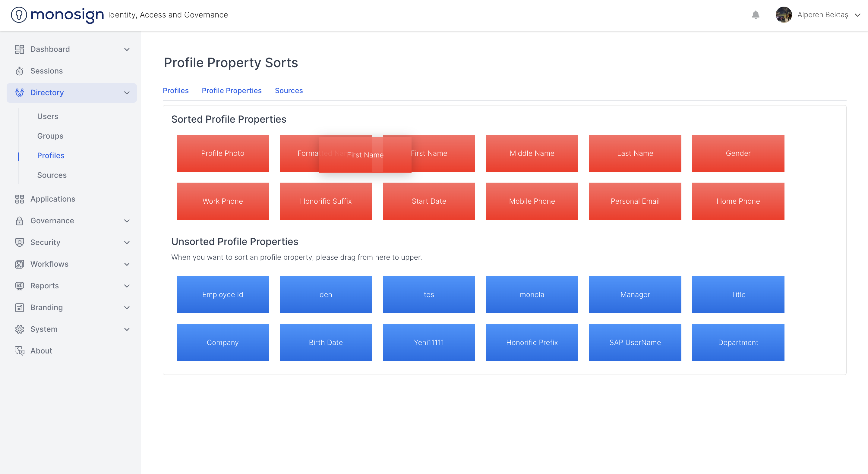The width and height of the screenshot is (868, 474).
Task: Expand the Dashboard menu chevron
Action: point(127,49)
